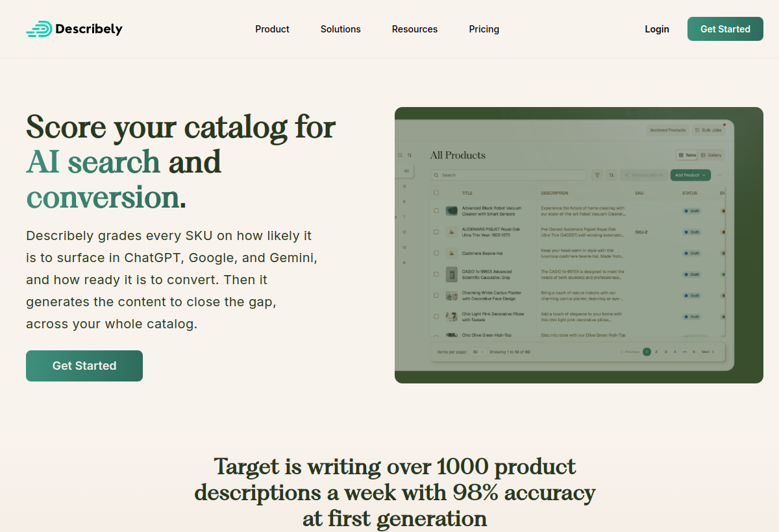Click the STATUS column header
Image resolution: width=779 pixels, height=532 pixels.
click(689, 193)
